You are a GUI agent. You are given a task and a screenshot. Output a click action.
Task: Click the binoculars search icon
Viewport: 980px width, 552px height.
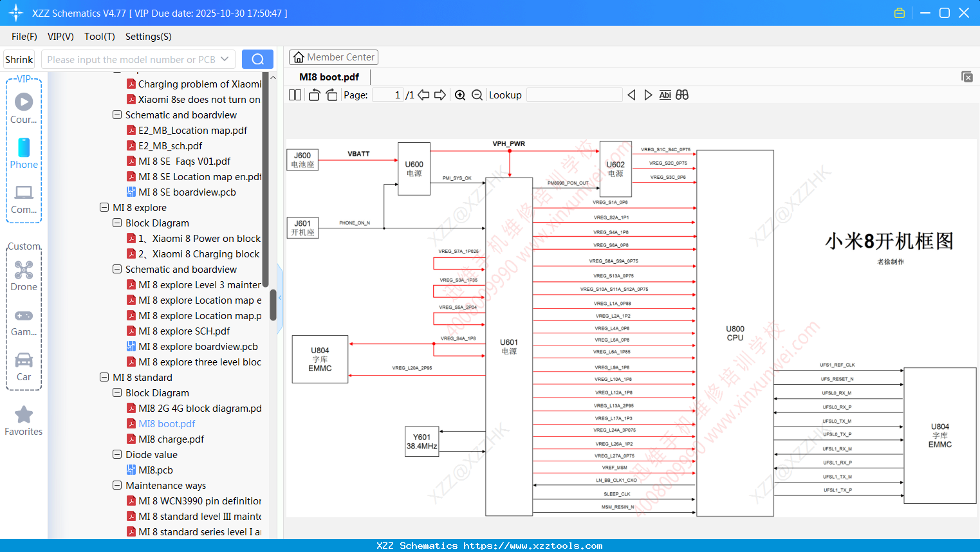coord(682,95)
